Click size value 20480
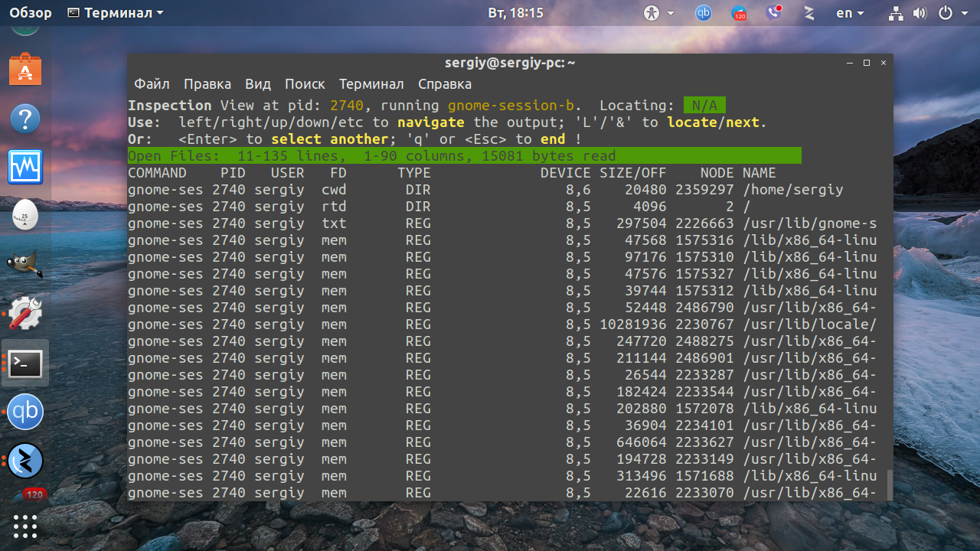 click(645, 190)
